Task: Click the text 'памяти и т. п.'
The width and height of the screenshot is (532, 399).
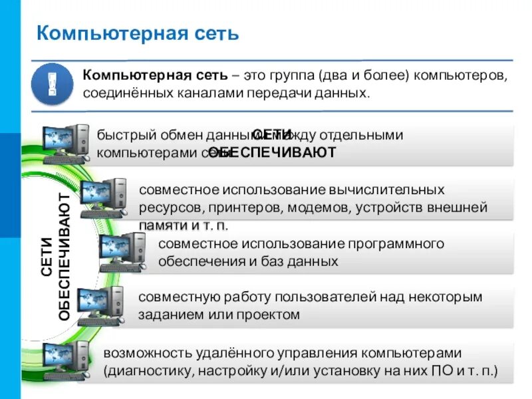Action: pos(184,225)
